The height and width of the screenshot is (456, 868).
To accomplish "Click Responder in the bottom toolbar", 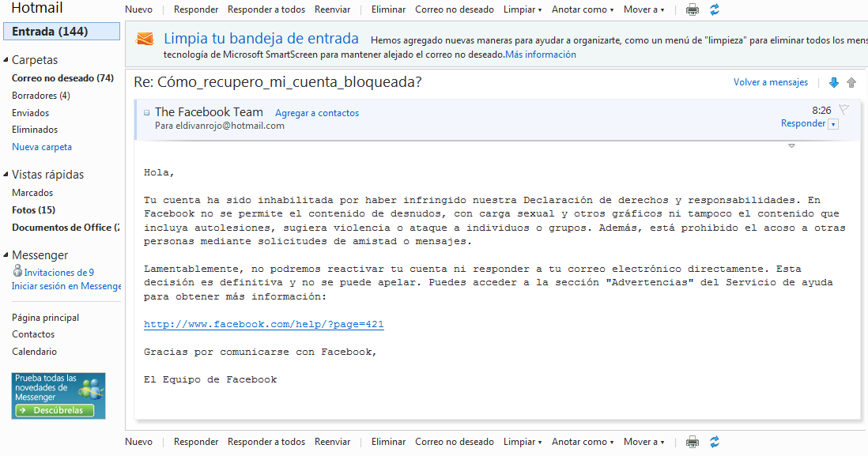I will [196, 442].
